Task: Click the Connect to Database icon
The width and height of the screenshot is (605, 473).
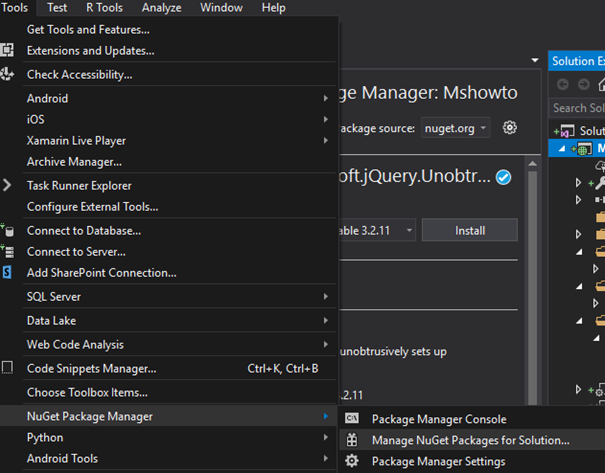Action: (x=7, y=230)
